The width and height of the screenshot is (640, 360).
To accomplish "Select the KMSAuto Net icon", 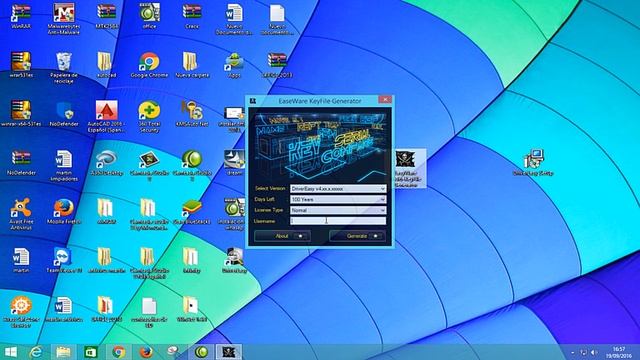I will point(192,114).
